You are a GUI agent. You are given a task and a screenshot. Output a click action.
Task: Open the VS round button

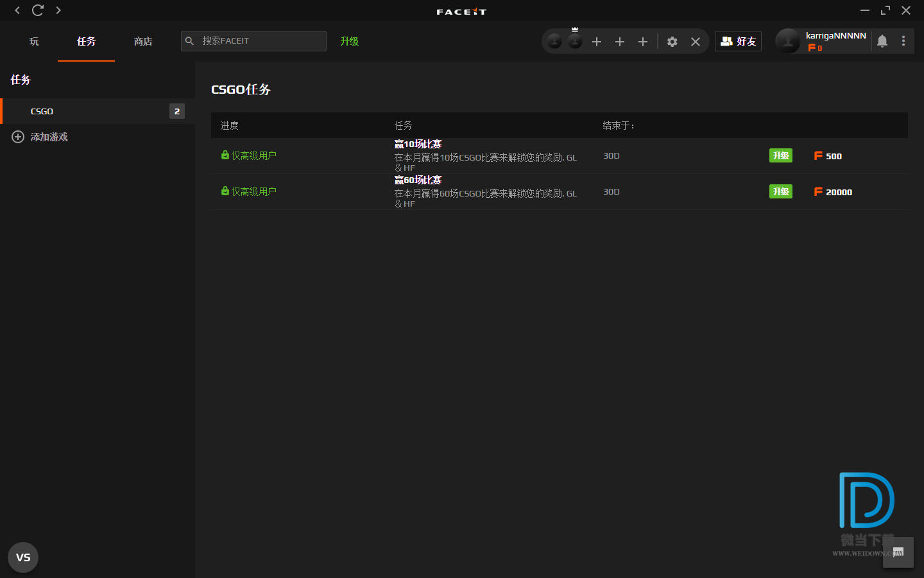coord(23,557)
